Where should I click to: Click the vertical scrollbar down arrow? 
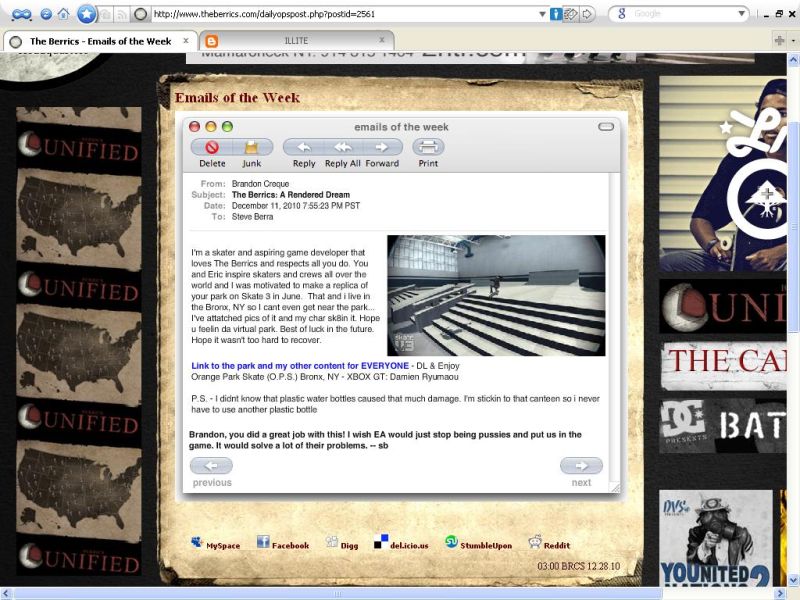pyautogui.click(x=794, y=581)
